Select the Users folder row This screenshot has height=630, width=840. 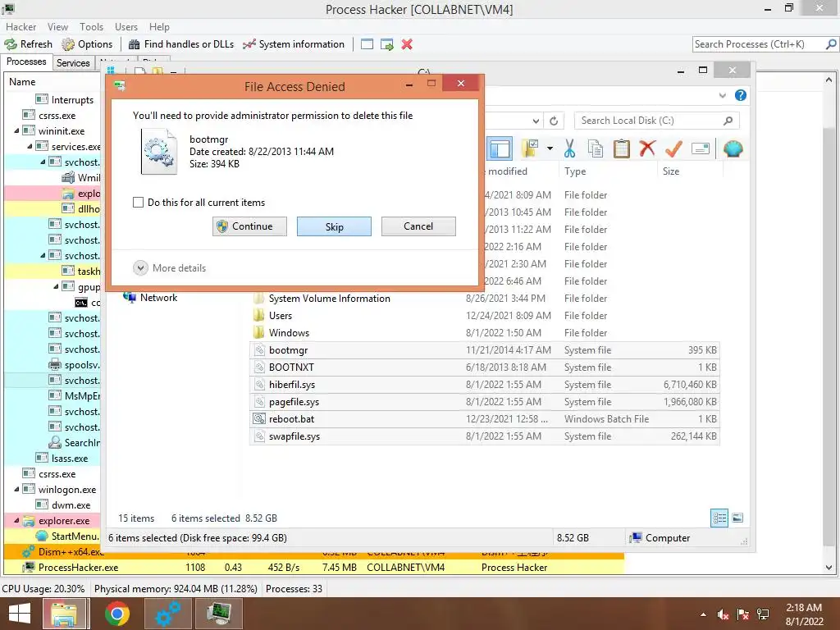(484, 316)
